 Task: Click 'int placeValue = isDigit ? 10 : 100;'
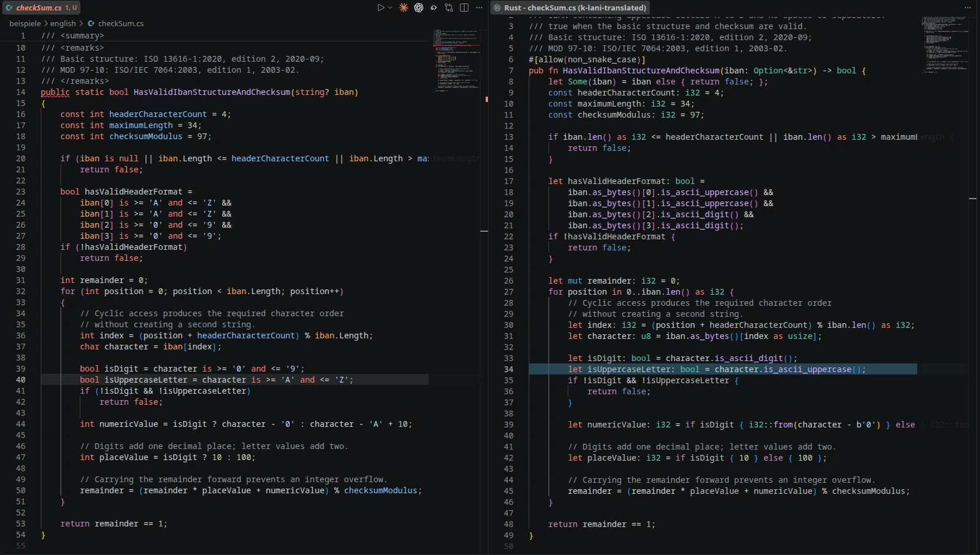pos(168,457)
